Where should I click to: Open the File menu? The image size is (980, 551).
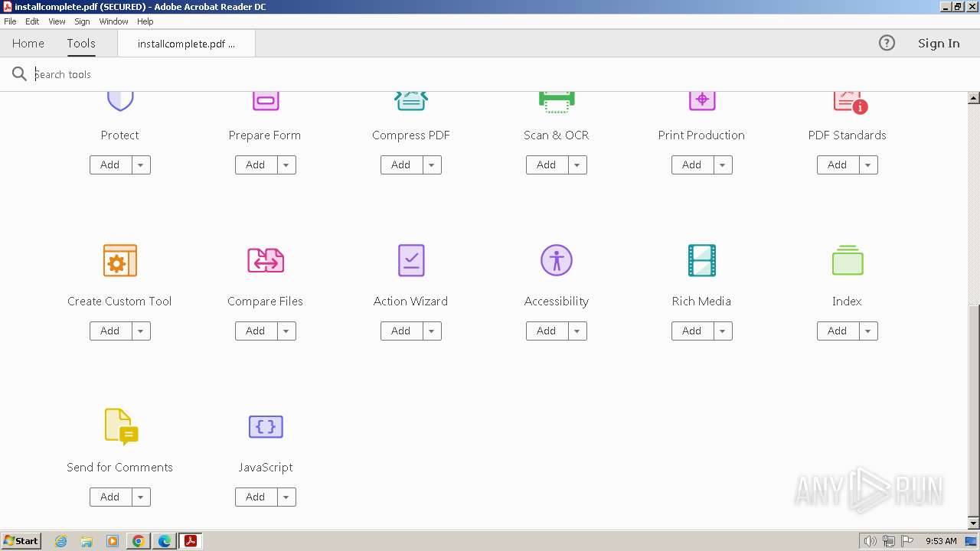tap(10, 21)
